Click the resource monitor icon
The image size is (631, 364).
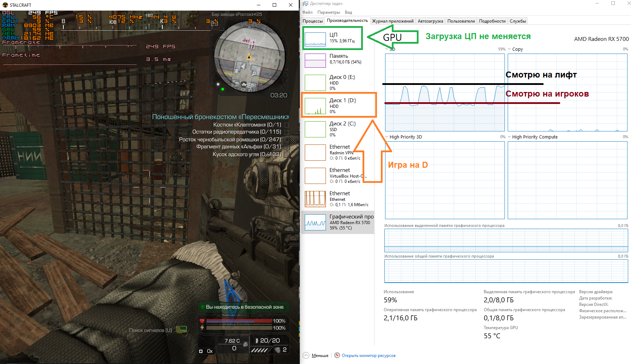pyautogui.click(x=337, y=355)
